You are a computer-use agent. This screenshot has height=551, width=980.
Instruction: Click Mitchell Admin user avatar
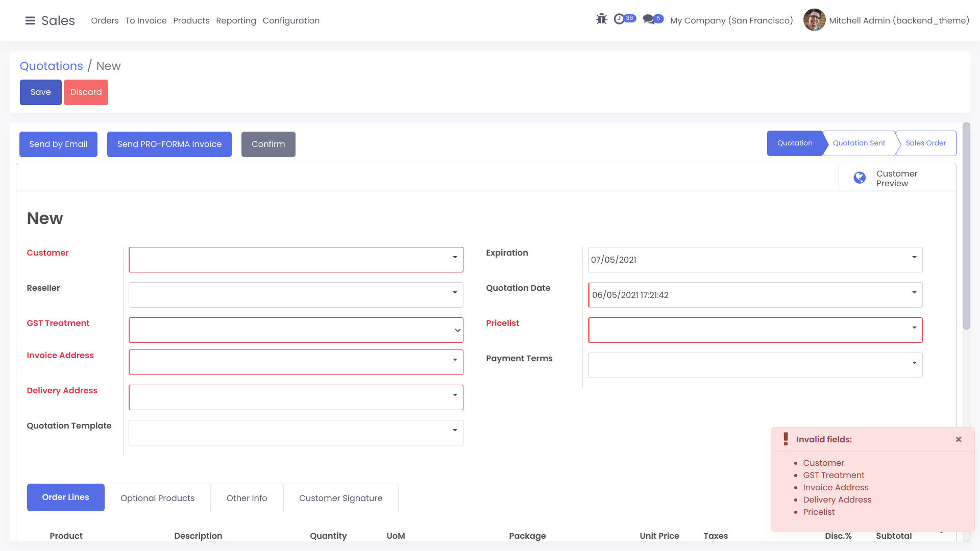pos(814,20)
